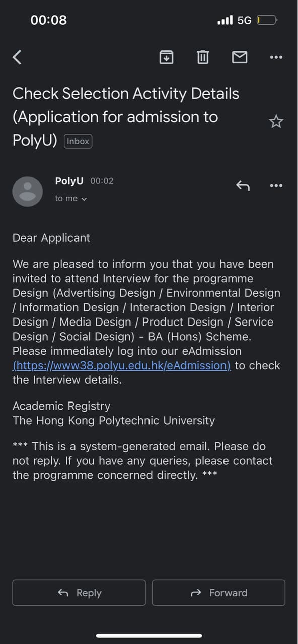
Task: Tap the battery icon in status bar
Action: pos(267,20)
